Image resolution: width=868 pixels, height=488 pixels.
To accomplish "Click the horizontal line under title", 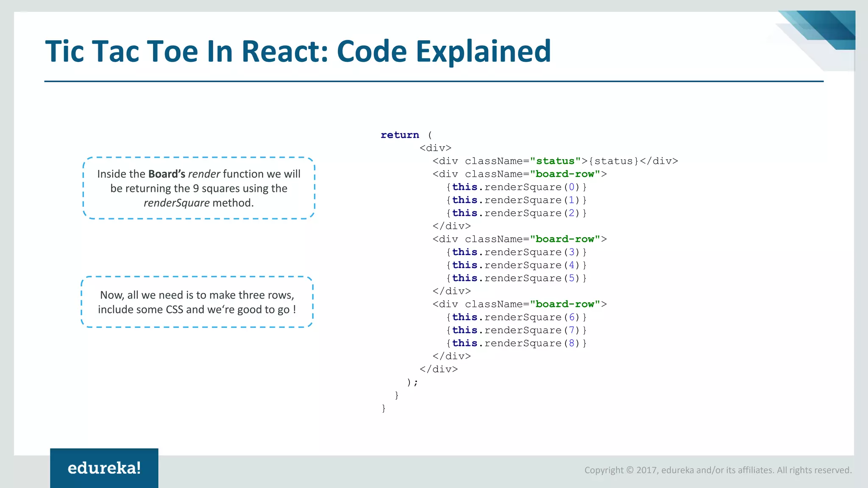I will [434, 81].
